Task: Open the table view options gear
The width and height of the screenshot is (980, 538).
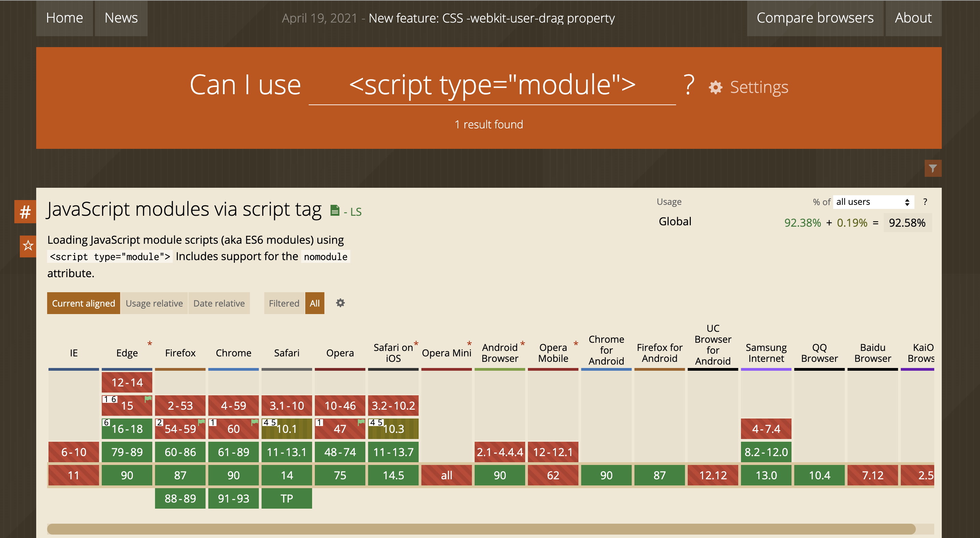Action: 340,303
